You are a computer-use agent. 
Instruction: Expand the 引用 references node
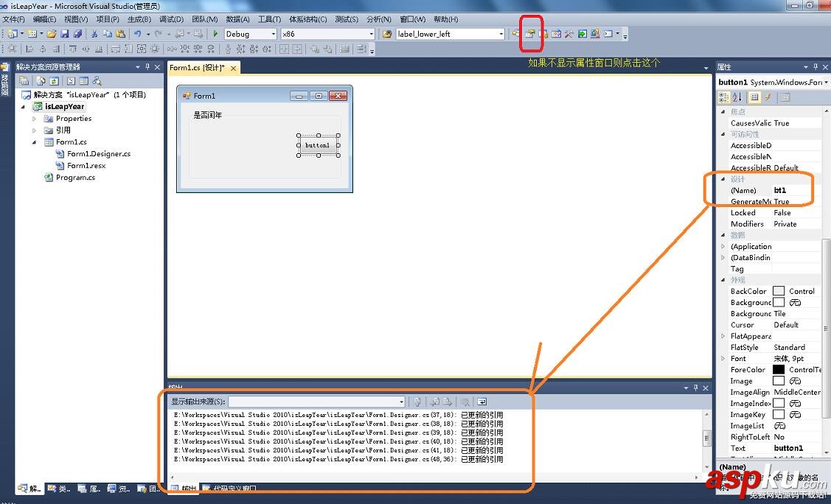[x=35, y=130]
